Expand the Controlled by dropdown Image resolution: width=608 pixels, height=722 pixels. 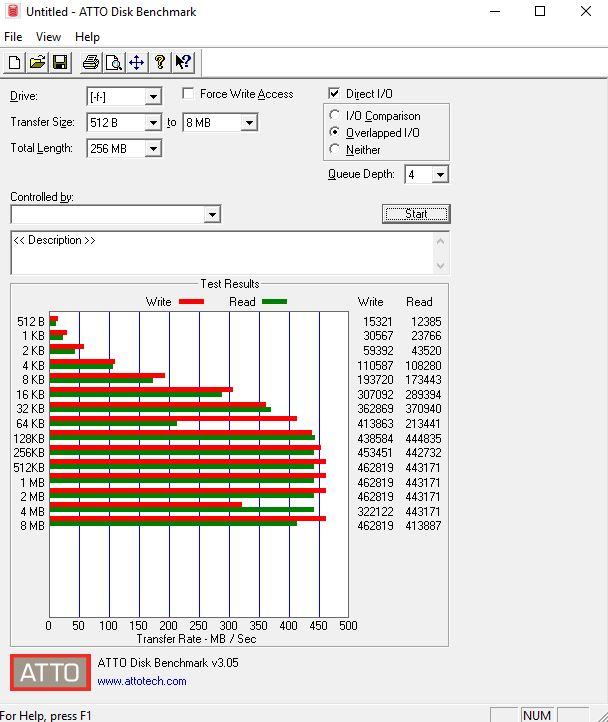212,214
